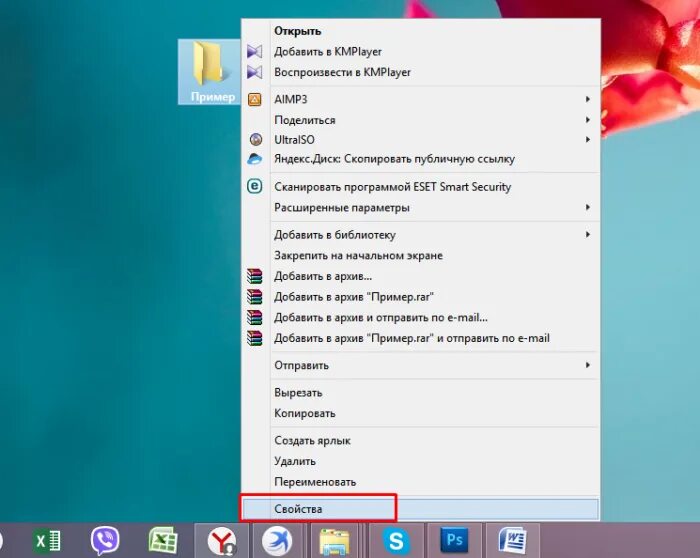
Task: Open Добавить в библиотеку menu entry
Action: point(421,234)
